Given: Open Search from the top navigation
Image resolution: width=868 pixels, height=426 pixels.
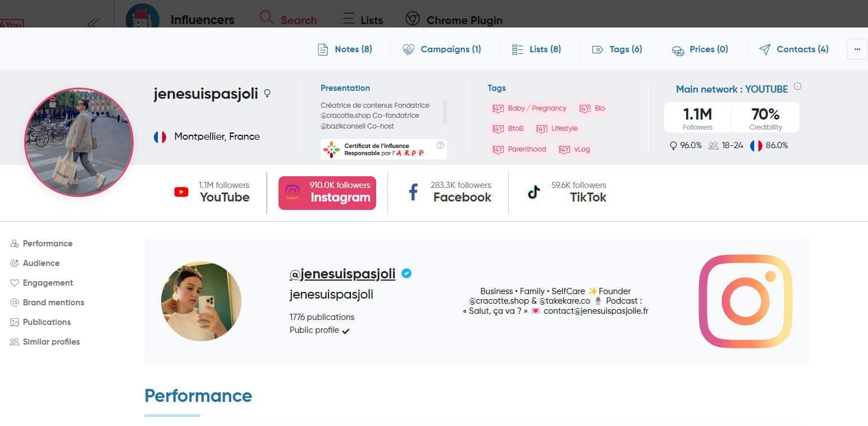Looking at the screenshot, I should click(288, 20).
